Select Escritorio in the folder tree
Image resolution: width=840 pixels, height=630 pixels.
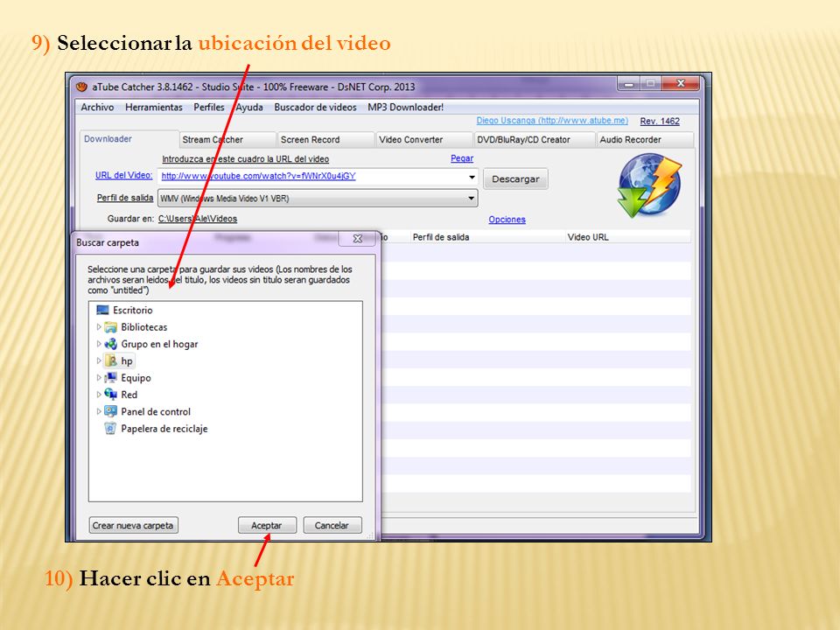click(133, 310)
